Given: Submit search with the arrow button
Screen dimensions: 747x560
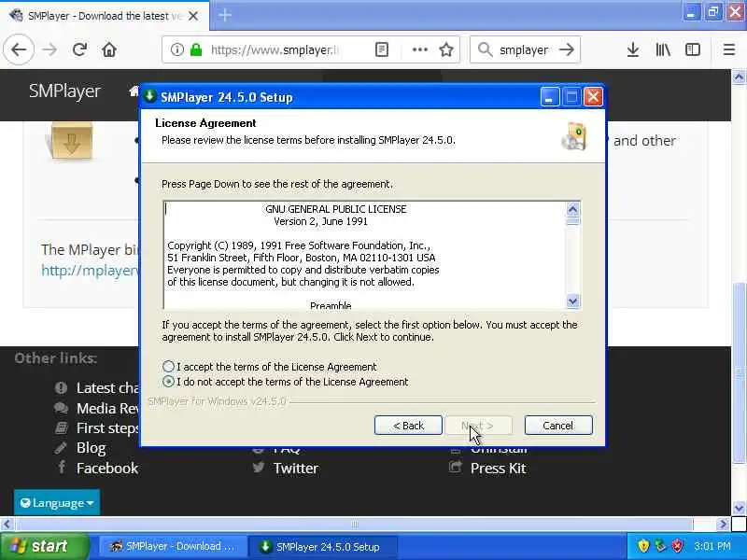Looking at the screenshot, I should click(567, 49).
